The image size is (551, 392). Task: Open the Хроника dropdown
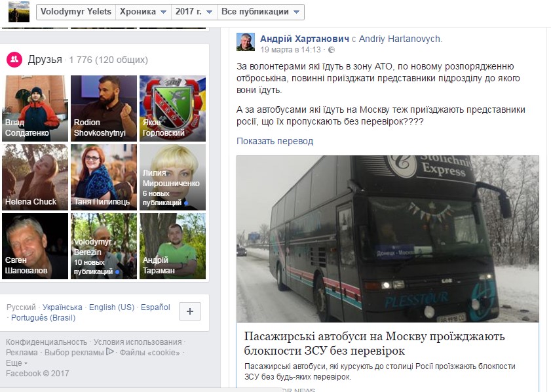[x=143, y=12]
